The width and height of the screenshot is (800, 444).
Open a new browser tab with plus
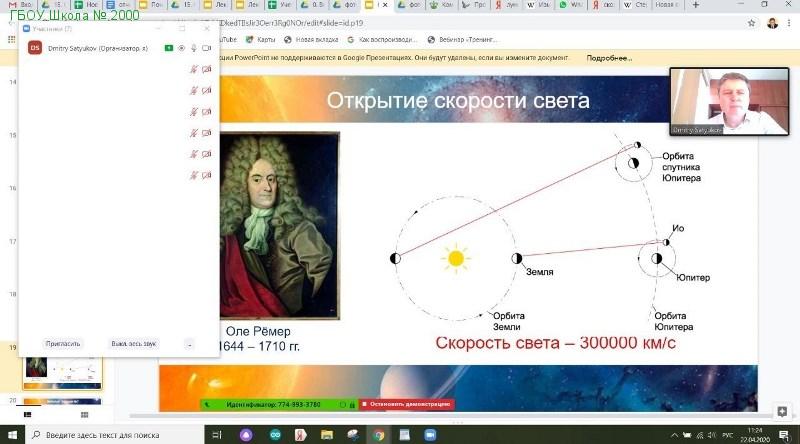point(695,5)
